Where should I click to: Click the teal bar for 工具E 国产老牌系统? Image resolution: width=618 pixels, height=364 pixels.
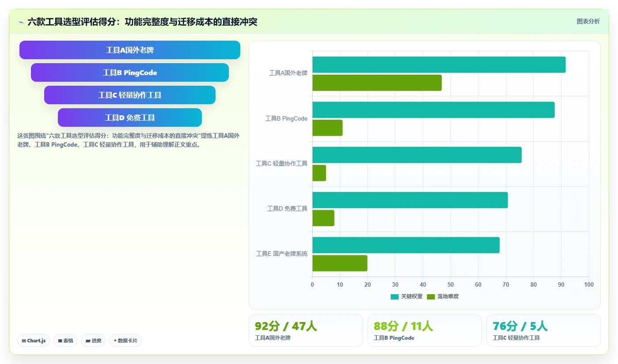click(x=406, y=245)
